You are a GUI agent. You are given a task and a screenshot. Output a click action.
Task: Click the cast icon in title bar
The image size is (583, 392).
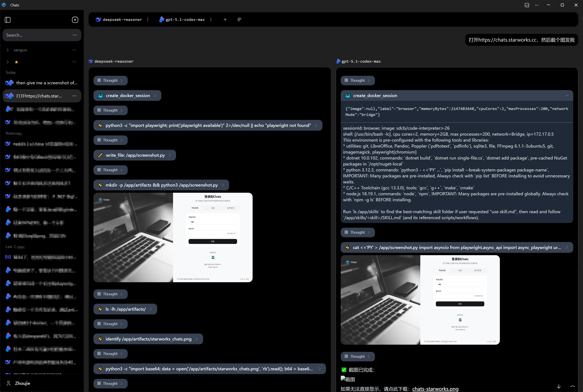(527, 5)
